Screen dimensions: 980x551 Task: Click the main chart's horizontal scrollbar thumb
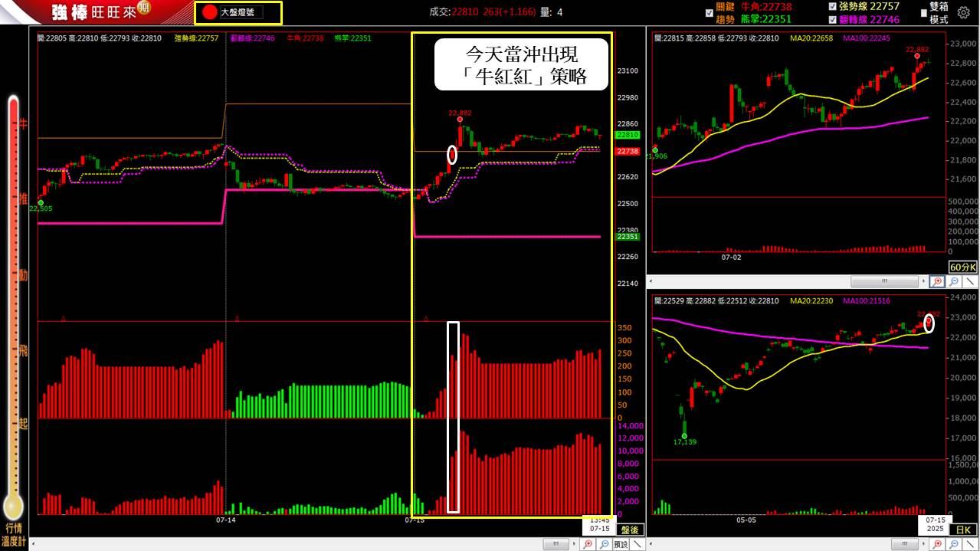coord(556,544)
